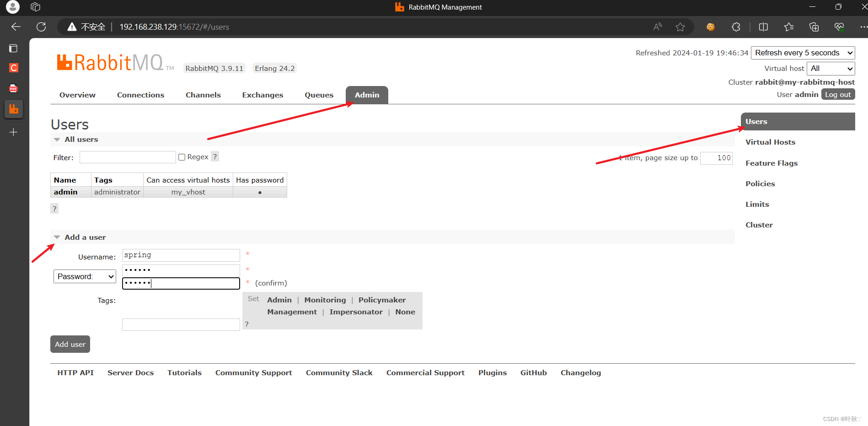
Task: Open the browser profile avatar icon
Action: [x=13, y=7]
